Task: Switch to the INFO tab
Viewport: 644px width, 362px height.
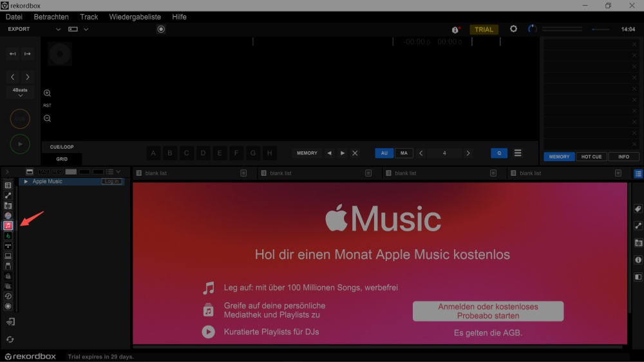Action: pos(623,157)
